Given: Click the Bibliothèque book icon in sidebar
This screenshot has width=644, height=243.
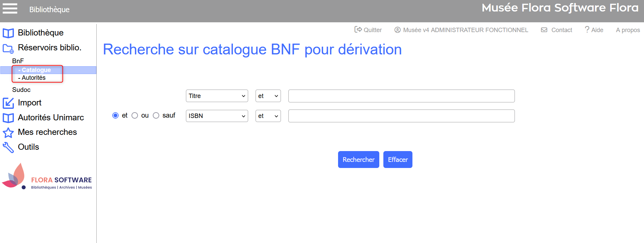Looking at the screenshot, I should (8, 33).
